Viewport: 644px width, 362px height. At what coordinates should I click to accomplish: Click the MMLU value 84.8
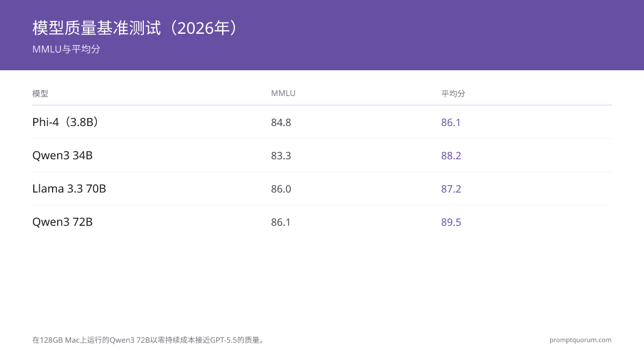pos(281,122)
